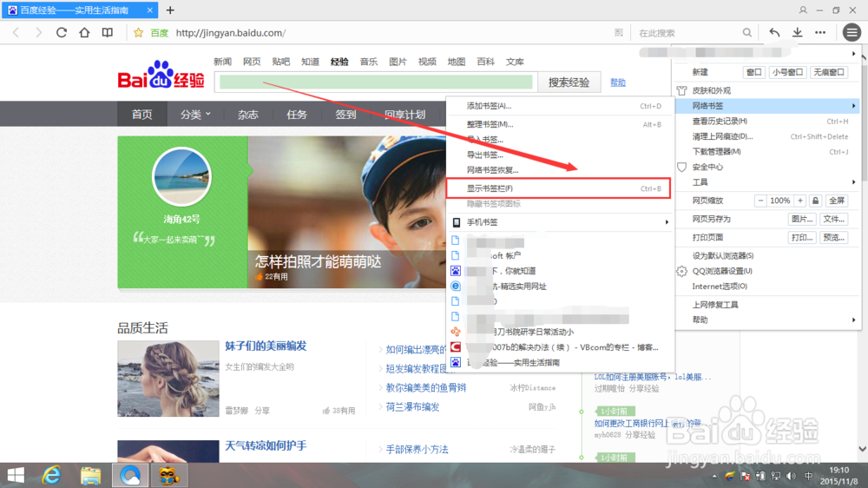Viewport: 868px width, 488px height.
Task: Select 显示书签栏(F) menu entry
Action: tap(558, 188)
